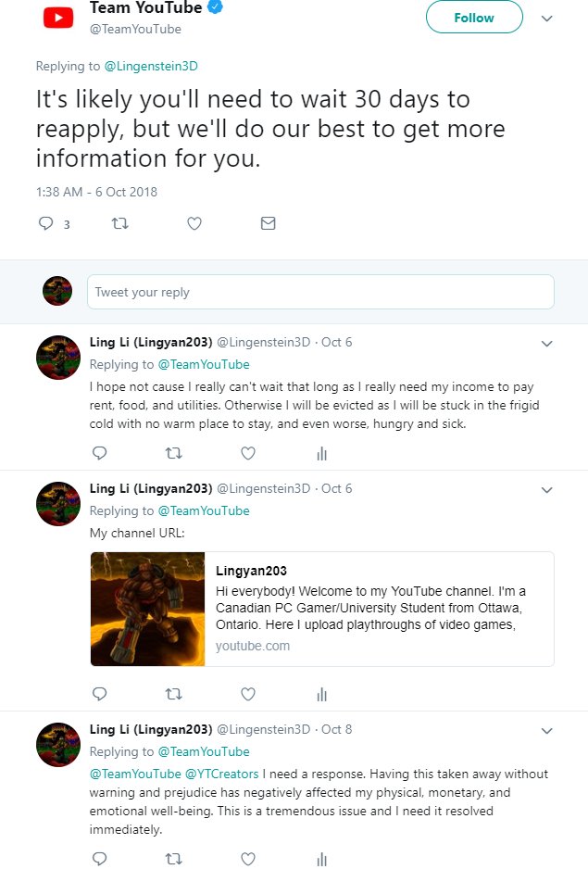
Task: Like the reply about rent and utilities
Action: (x=248, y=453)
